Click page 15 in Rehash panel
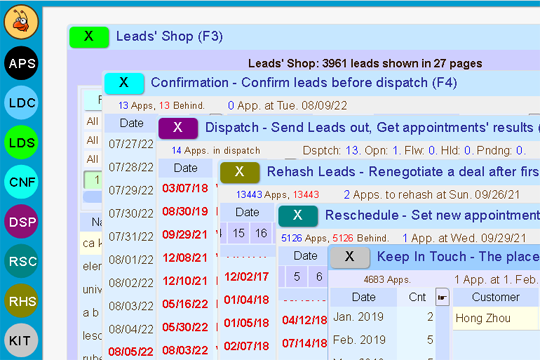Image resolution: width=540 pixels, height=360 pixels. (238, 233)
